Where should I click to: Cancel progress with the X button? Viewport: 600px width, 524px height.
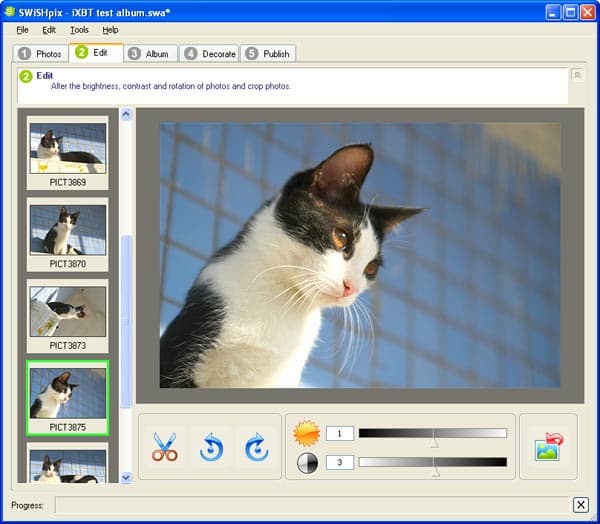coord(580,505)
